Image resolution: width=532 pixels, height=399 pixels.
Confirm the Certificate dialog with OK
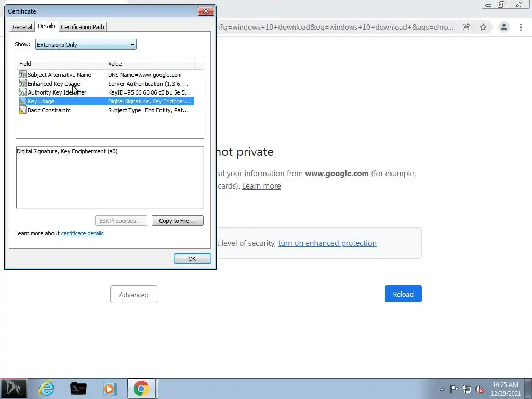pos(192,259)
